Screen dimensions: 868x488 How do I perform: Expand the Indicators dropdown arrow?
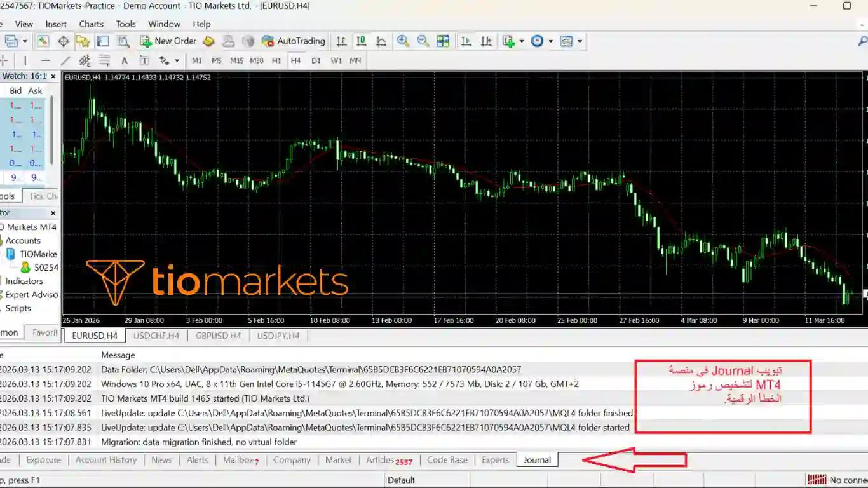[522, 41]
